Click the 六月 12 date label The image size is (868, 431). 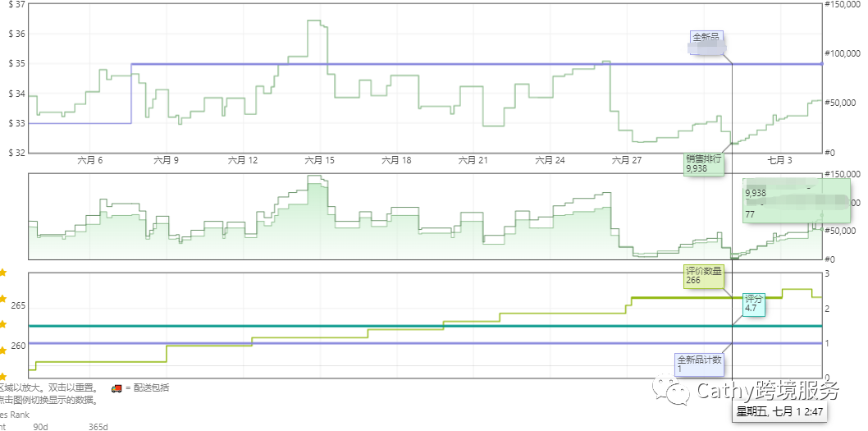tap(243, 161)
